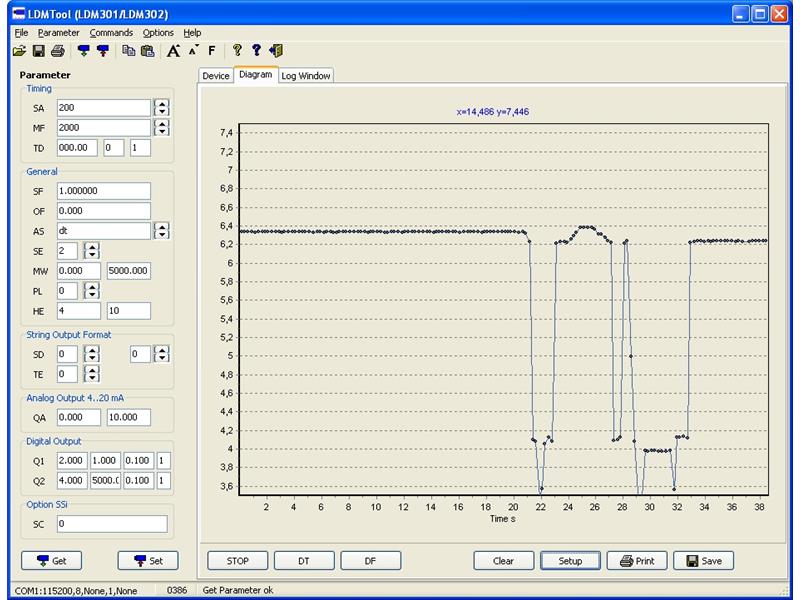The image size is (800, 600).
Task: Click the AS selector arrows
Action: pyautogui.click(x=162, y=231)
